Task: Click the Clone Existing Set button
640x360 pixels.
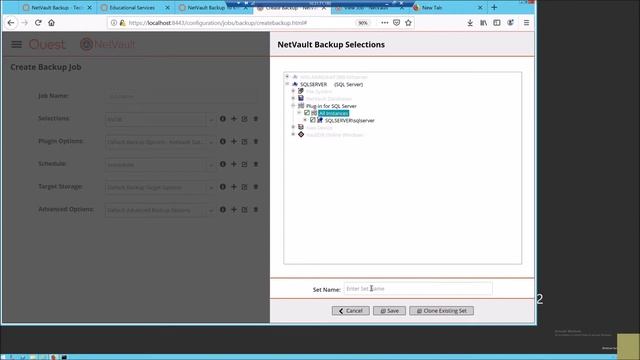Action: pos(441,311)
